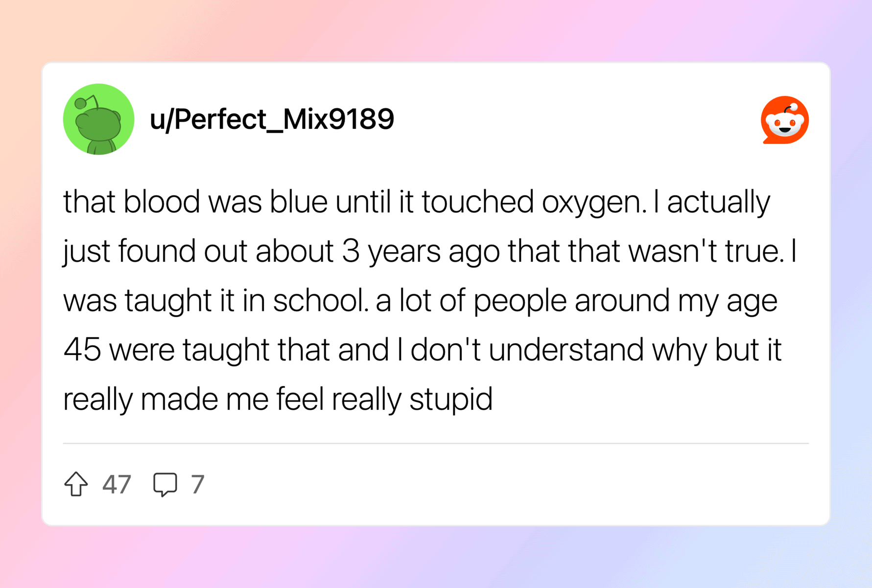Click the word "understand" in the post

pos(566,350)
